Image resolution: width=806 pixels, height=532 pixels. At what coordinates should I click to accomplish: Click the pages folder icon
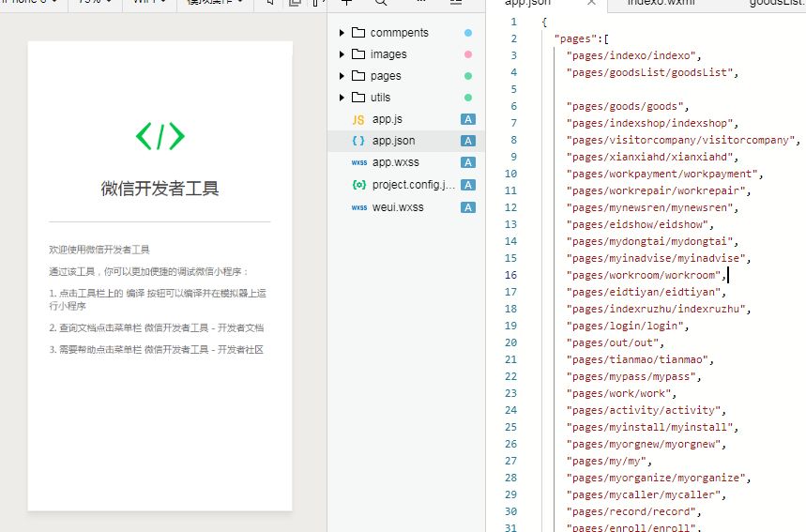tap(358, 76)
